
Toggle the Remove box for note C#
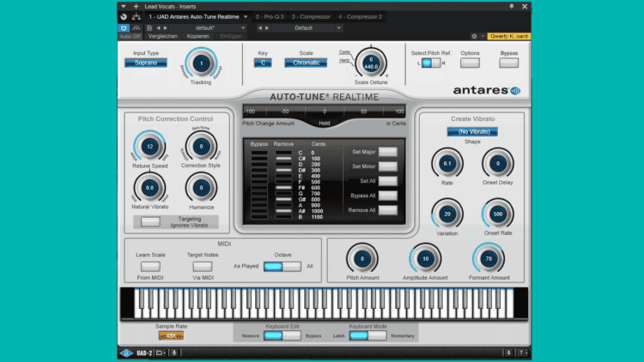coord(283,159)
